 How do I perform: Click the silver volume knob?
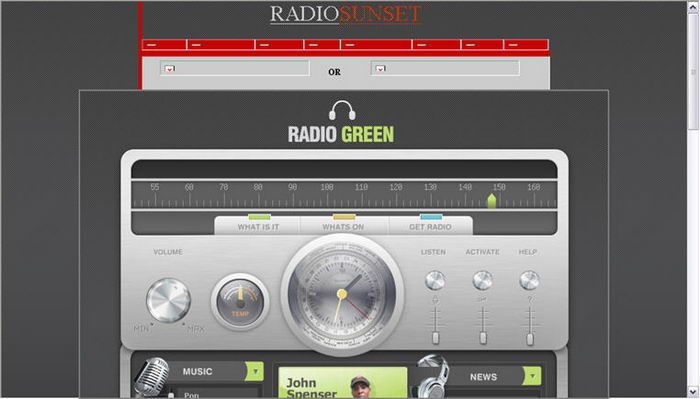click(168, 300)
